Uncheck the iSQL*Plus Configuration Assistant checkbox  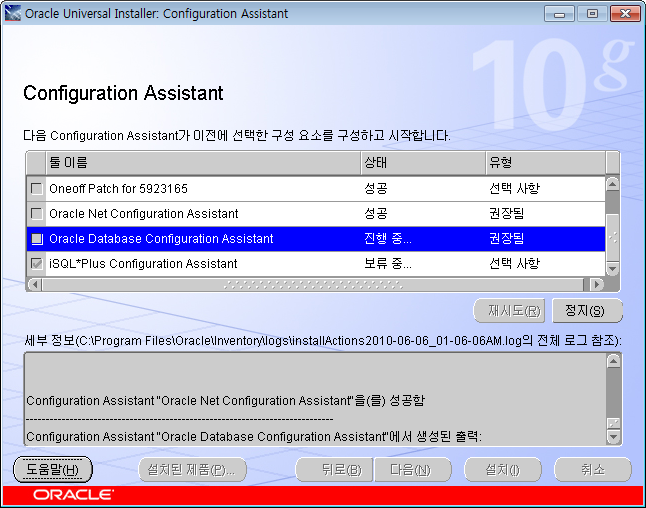pyautogui.click(x=37, y=264)
